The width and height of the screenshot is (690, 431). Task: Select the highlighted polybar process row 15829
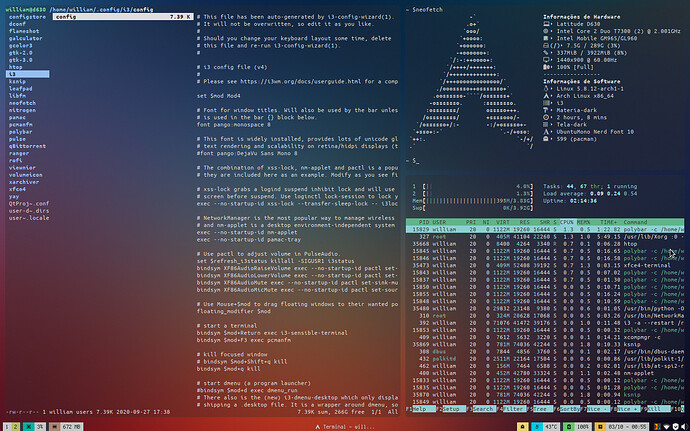[545, 229]
